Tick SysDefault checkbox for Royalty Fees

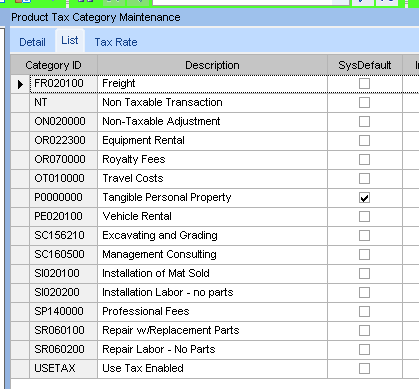[364, 159]
